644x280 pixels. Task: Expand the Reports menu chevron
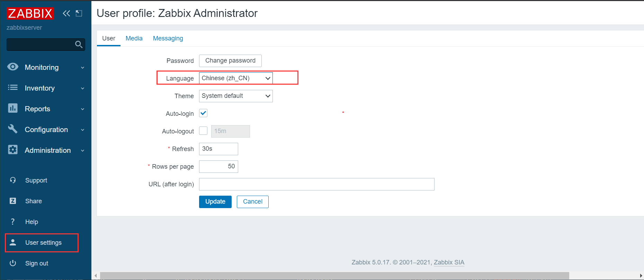pos(82,109)
